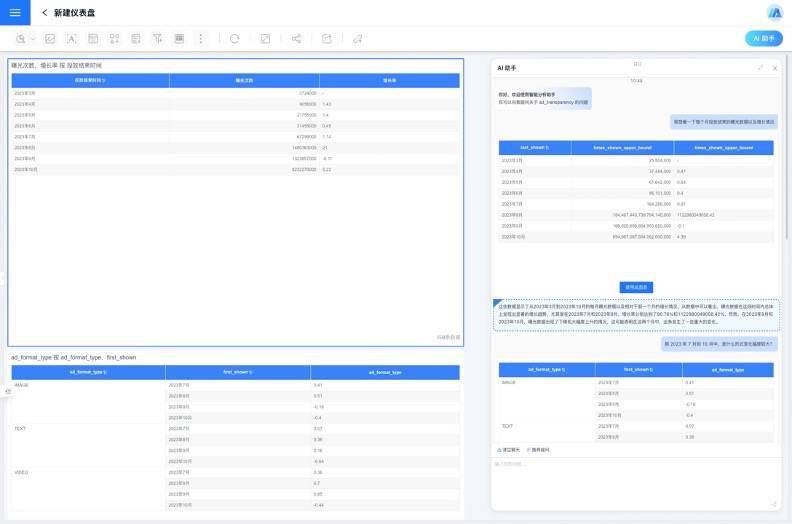
Task: Sort the ad_format_type column in dashboard table
Action: click(88, 371)
